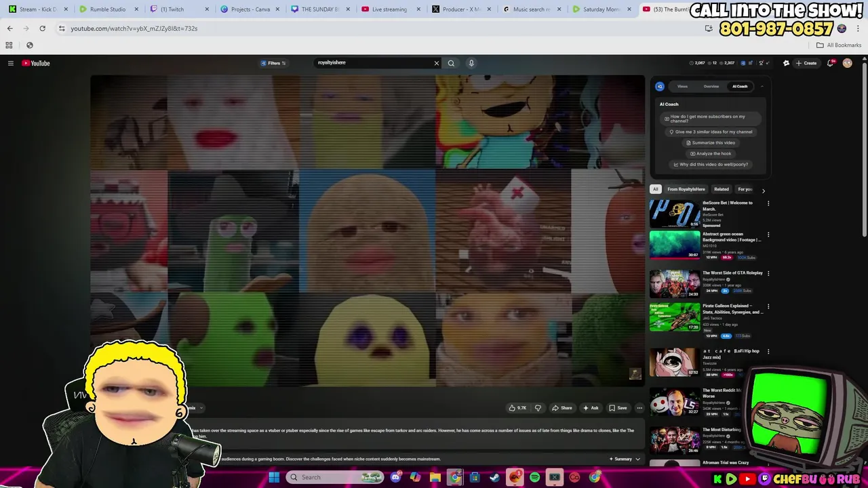Open options for Worst Side of GTA Roleplay

[x=768, y=273]
